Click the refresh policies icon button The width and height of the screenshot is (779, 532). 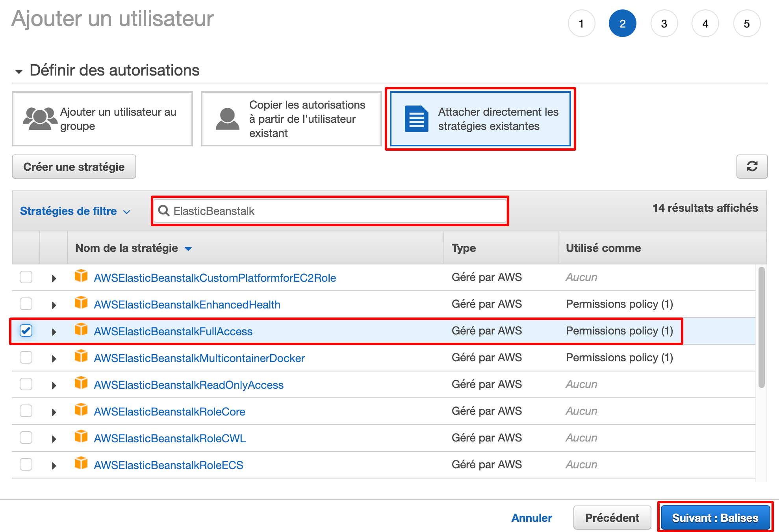point(751,166)
